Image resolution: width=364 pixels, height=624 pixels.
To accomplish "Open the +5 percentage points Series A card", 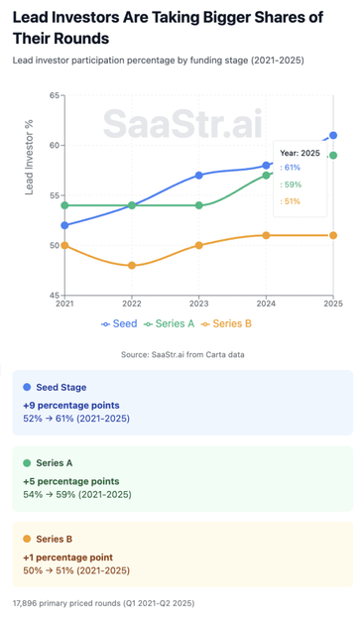I will [182, 479].
